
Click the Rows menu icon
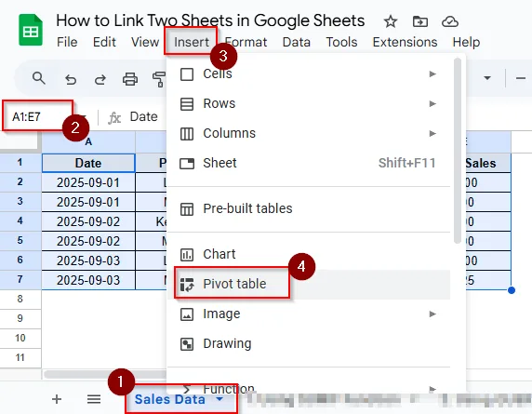click(187, 104)
